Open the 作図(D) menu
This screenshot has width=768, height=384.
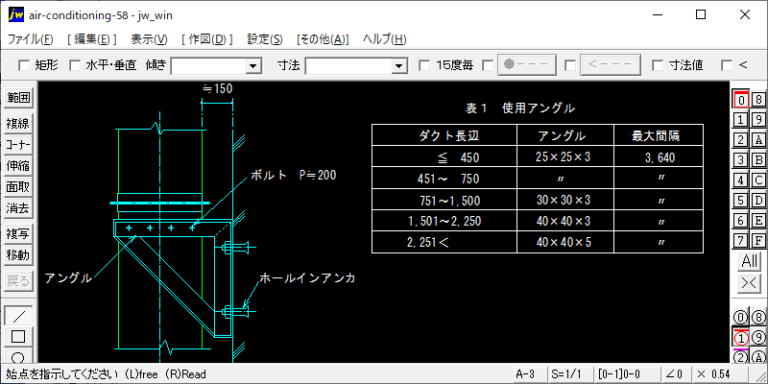pos(207,39)
